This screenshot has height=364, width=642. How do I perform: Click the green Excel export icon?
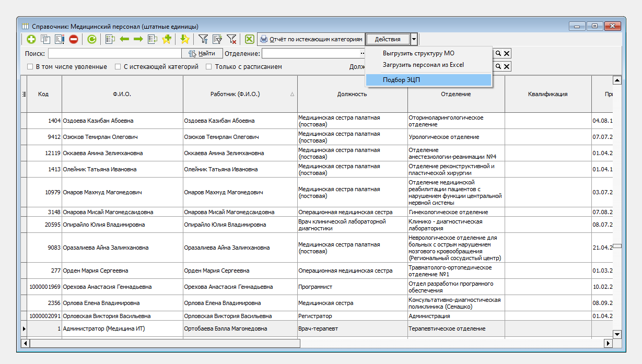click(250, 39)
